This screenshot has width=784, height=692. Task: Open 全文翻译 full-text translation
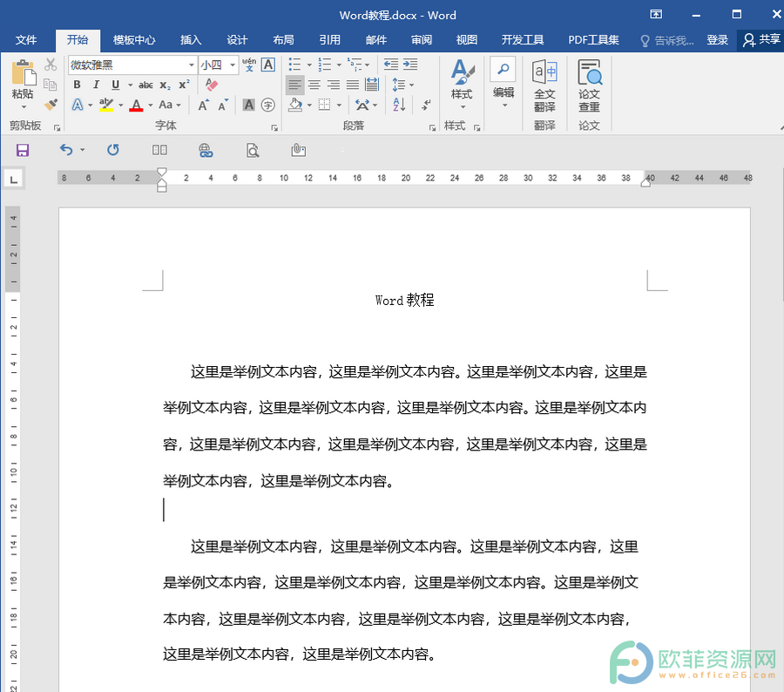click(544, 85)
